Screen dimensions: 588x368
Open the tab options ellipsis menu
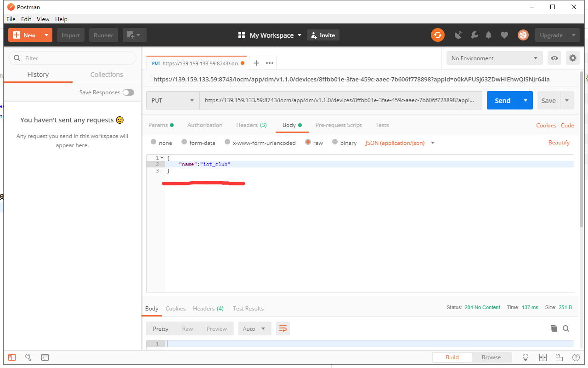tap(270, 63)
